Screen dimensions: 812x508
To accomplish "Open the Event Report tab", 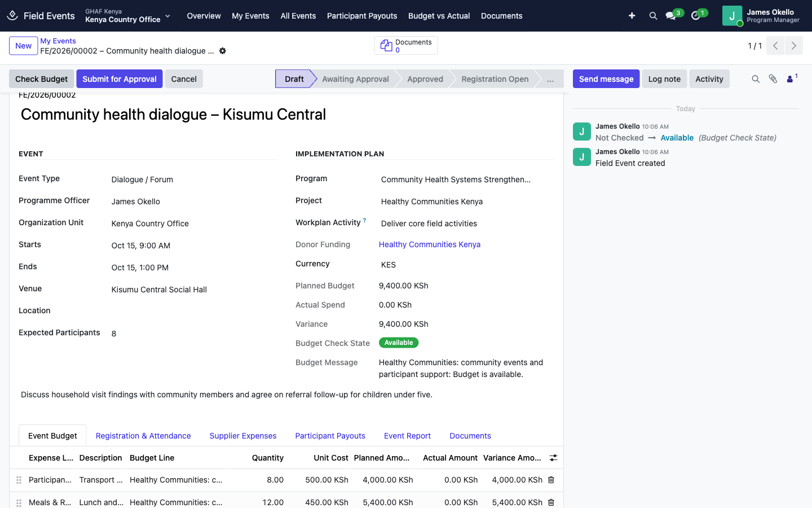I will click(407, 436).
